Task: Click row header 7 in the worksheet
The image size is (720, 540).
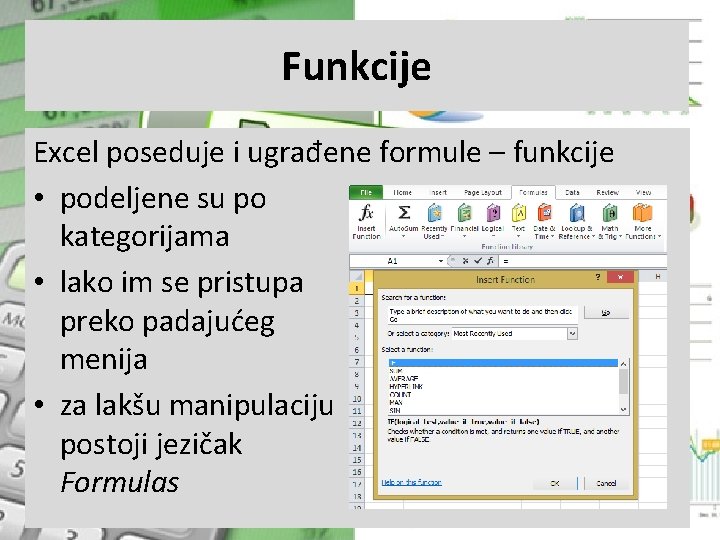Action: (x=356, y=362)
